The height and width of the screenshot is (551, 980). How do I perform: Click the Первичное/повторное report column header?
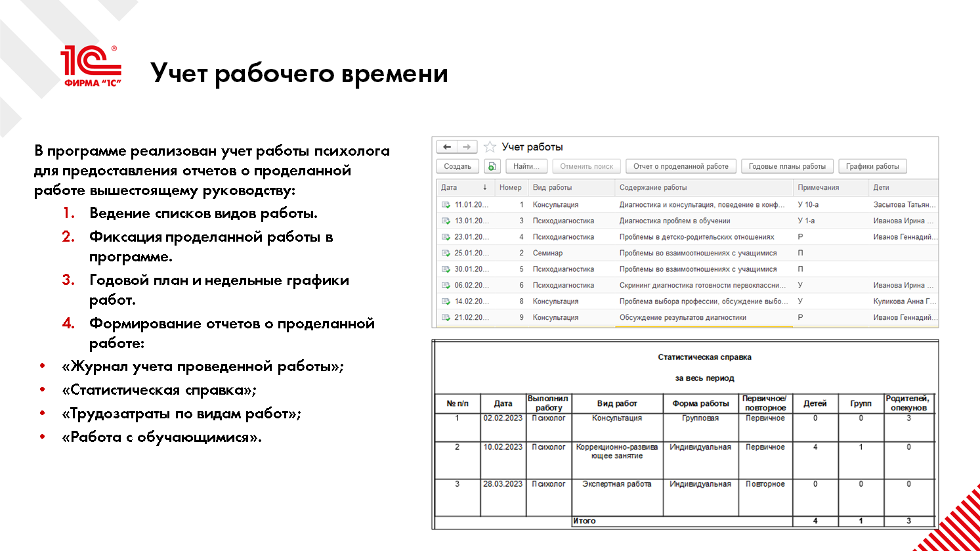coord(765,403)
